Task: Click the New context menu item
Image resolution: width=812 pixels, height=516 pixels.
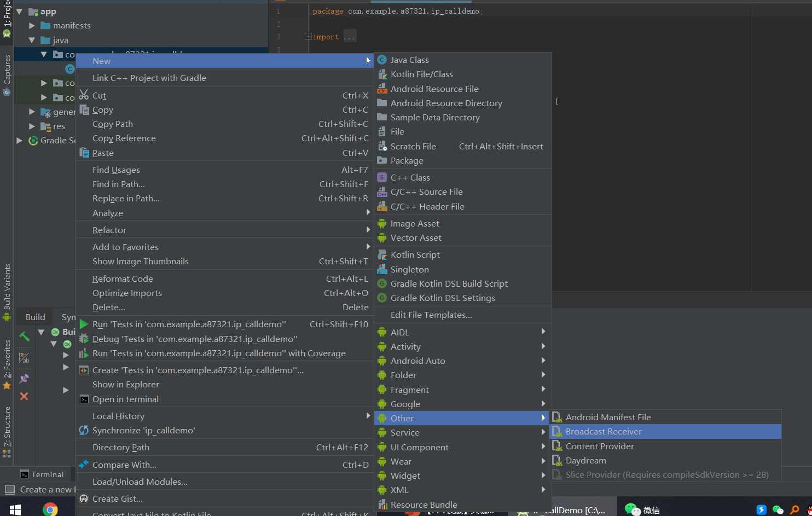Action: [x=224, y=61]
